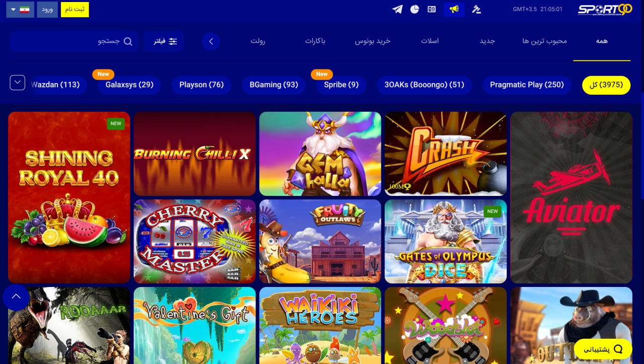
Task: Click the ورود login button
Action: (x=47, y=10)
